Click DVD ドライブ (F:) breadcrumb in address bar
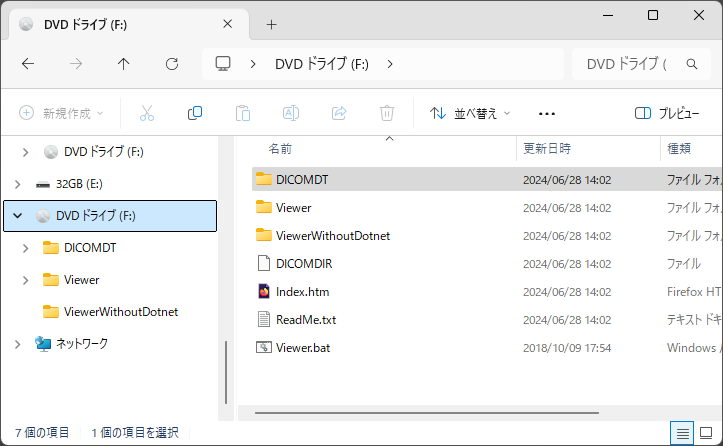This screenshot has height=446, width=723. [x=322, y=64]
